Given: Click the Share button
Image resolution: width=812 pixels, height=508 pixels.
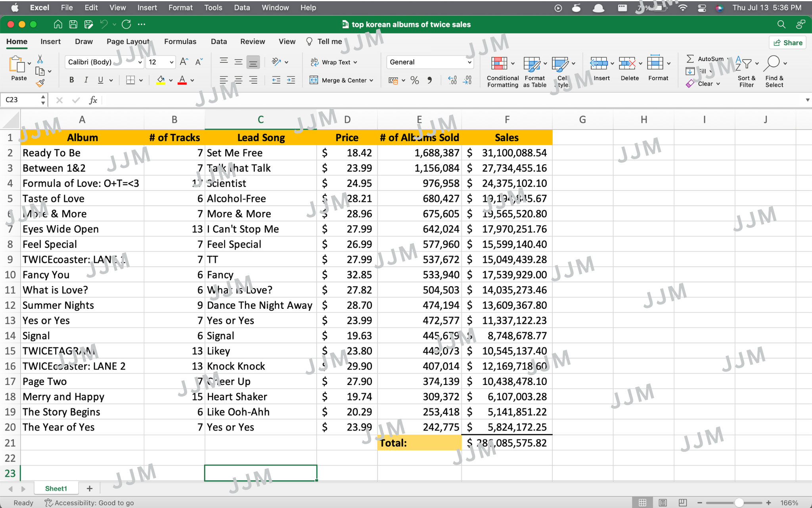Looking at the screenshot, I should 788,43.
